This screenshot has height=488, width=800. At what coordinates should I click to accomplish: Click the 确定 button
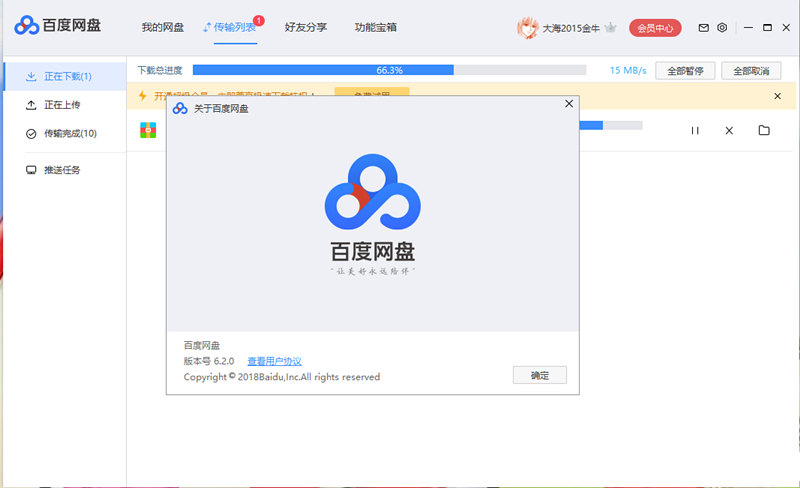540,375
